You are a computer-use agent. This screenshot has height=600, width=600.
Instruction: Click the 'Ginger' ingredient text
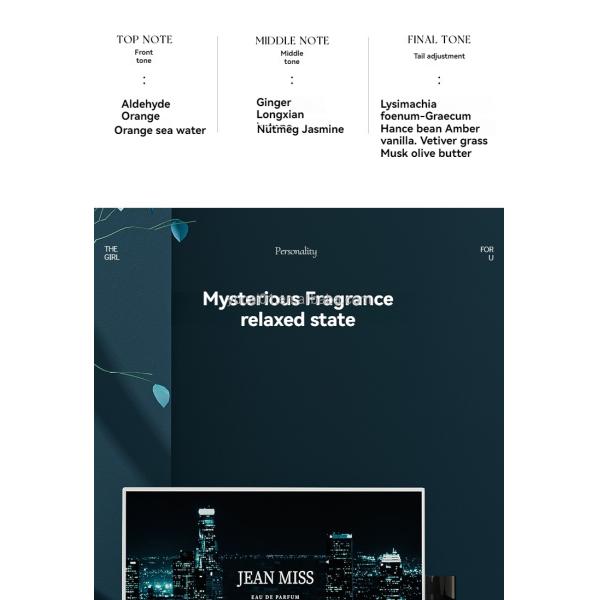[x=274, y=102]
